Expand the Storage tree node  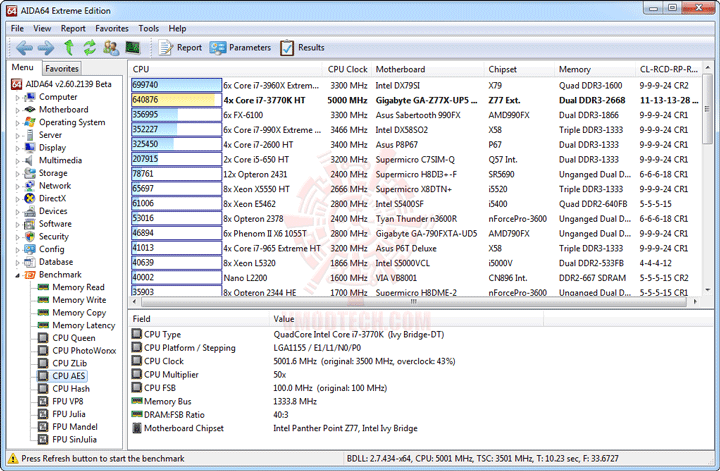[x=17, y=174]
